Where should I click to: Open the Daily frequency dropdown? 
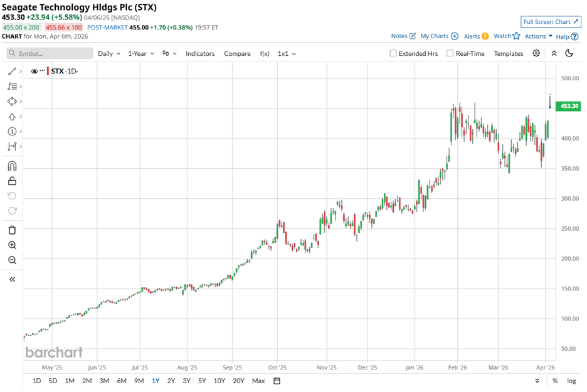click(x=108, y=54)
